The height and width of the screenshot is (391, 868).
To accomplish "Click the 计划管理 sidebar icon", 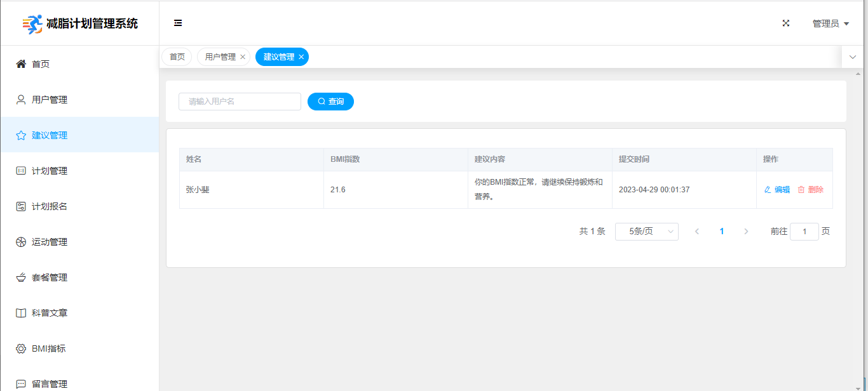I will [x=21, y=171].
